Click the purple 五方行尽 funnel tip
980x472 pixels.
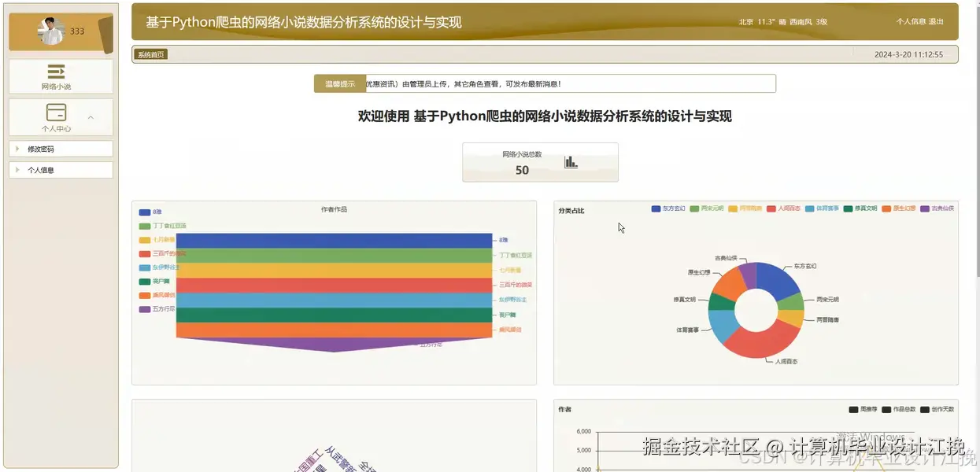click(335, 345)
